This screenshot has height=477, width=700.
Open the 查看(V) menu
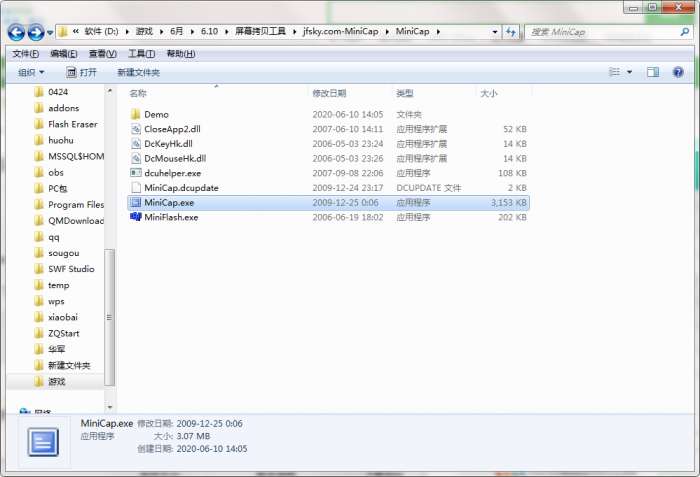click(103, 54)
